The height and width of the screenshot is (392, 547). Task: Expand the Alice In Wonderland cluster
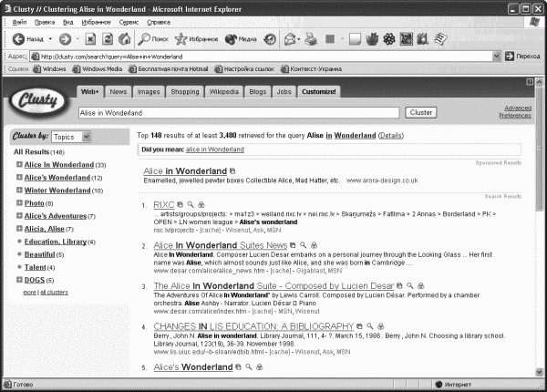[x=19, y=164]
